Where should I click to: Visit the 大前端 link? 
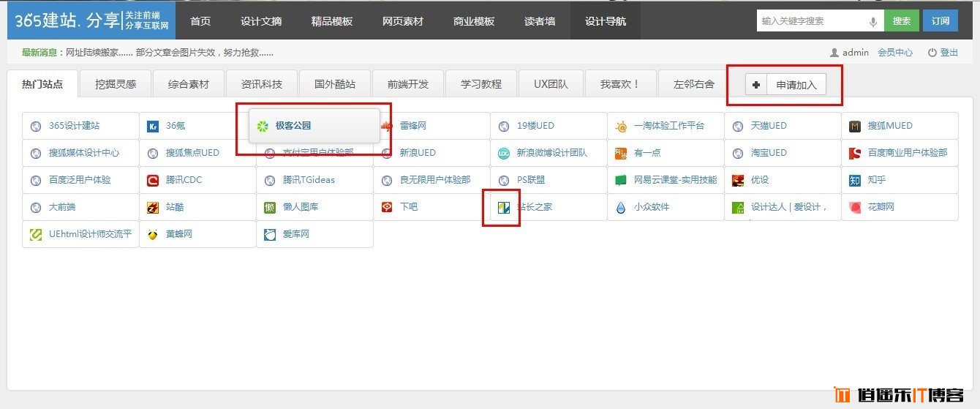(x=62, y=207)
